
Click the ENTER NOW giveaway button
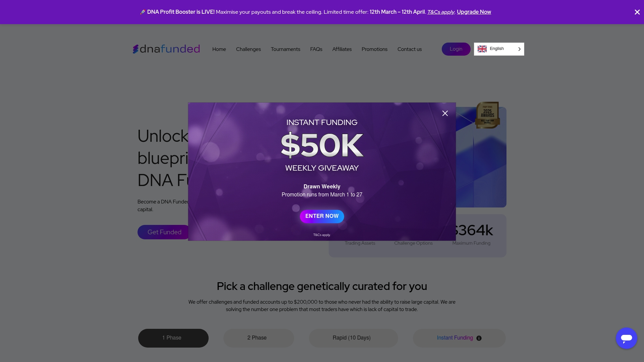(x=322, y=216)
